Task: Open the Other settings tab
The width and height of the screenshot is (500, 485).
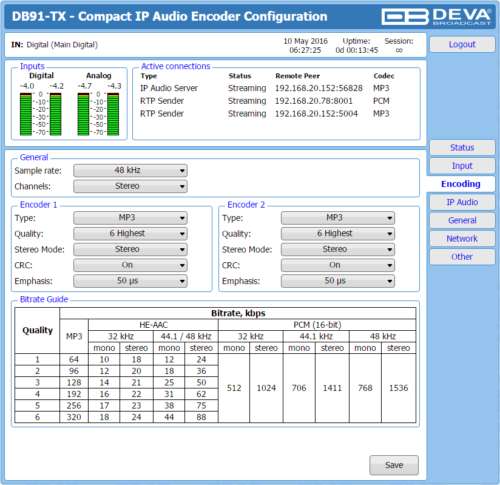Action: [462, 257]
